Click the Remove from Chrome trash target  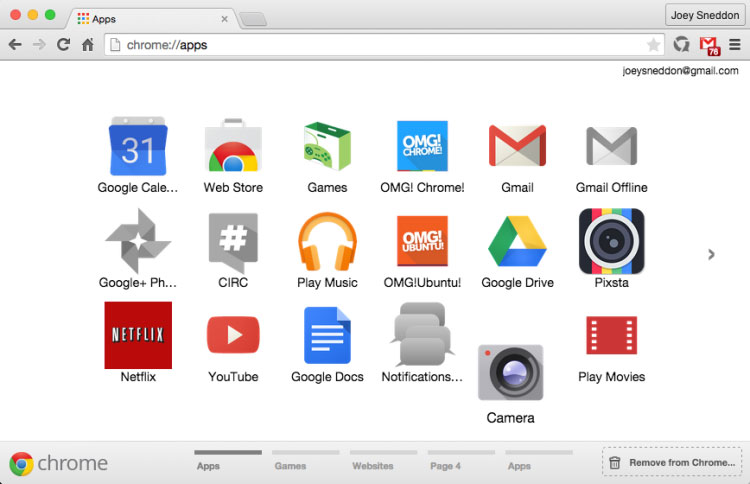[672, 462]
